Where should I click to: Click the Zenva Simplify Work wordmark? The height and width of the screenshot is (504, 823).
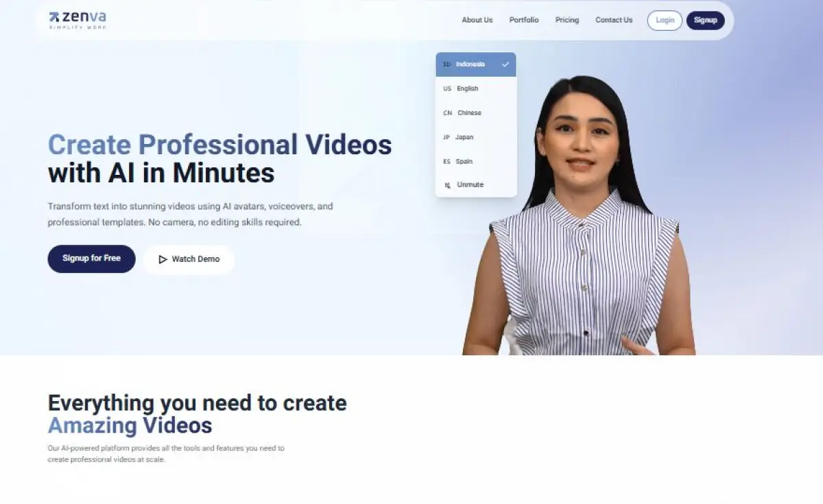[x=84, y=21]
